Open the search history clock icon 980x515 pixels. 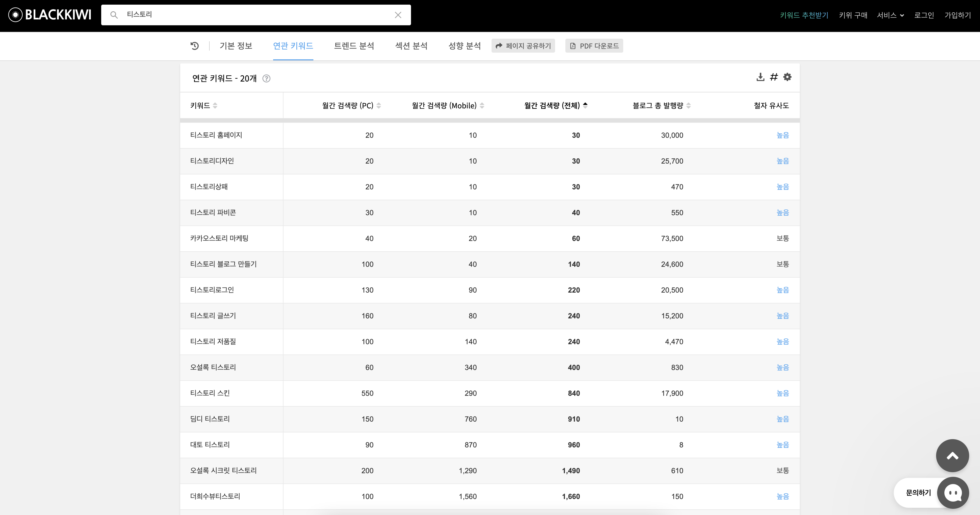pyautogui.click(x=194, y=46)
